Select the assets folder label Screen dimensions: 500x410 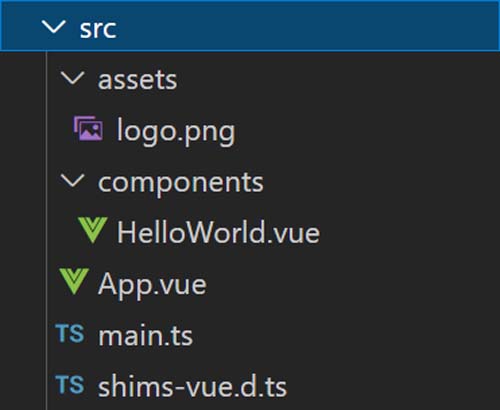tap(137, 80)
